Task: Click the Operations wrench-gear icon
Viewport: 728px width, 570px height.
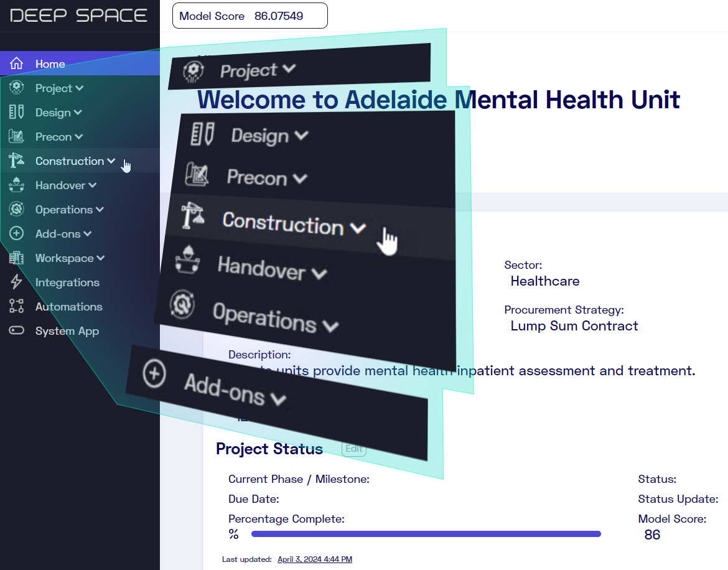Action: pos(17,209)
